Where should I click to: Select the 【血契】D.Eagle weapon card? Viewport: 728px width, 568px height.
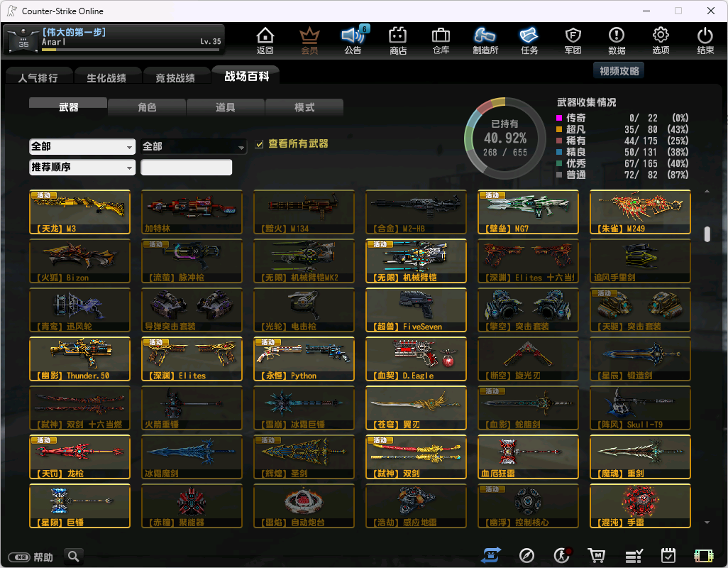point(416,359)
